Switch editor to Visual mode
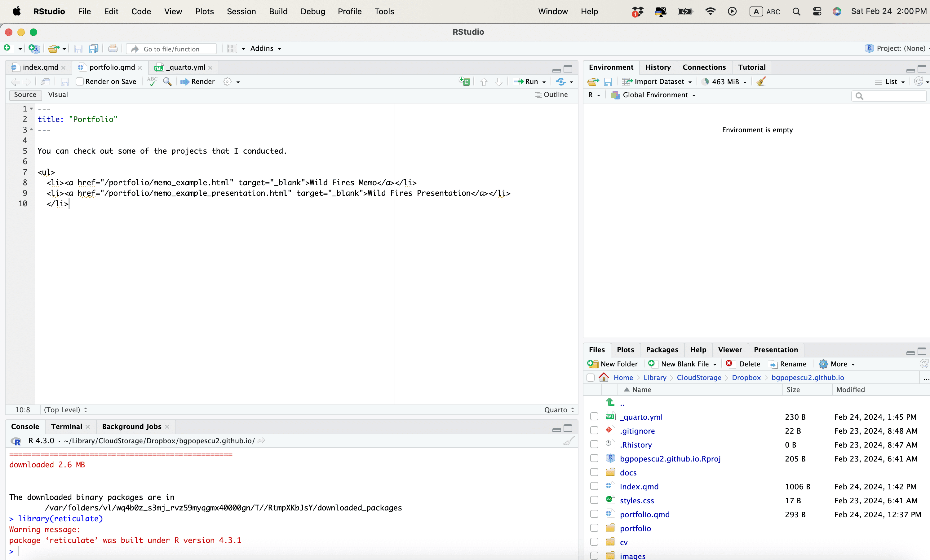This screenshot has width=930, height=560. (58, 95)
